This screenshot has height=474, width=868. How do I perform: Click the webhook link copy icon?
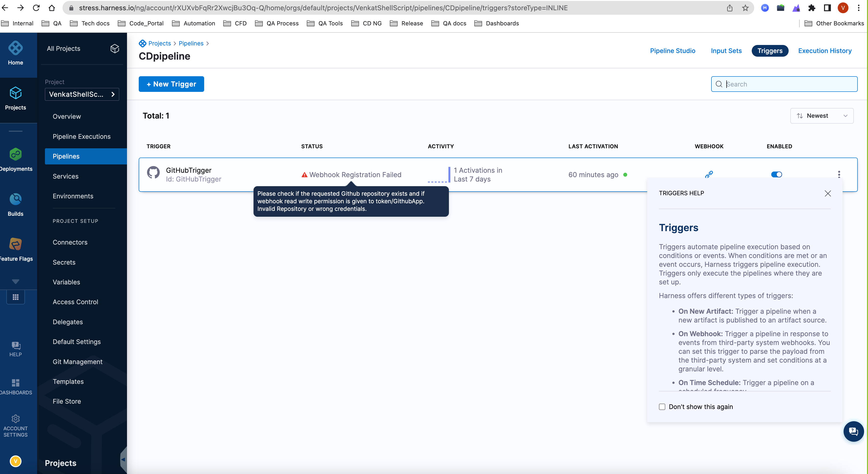(709, 174)
